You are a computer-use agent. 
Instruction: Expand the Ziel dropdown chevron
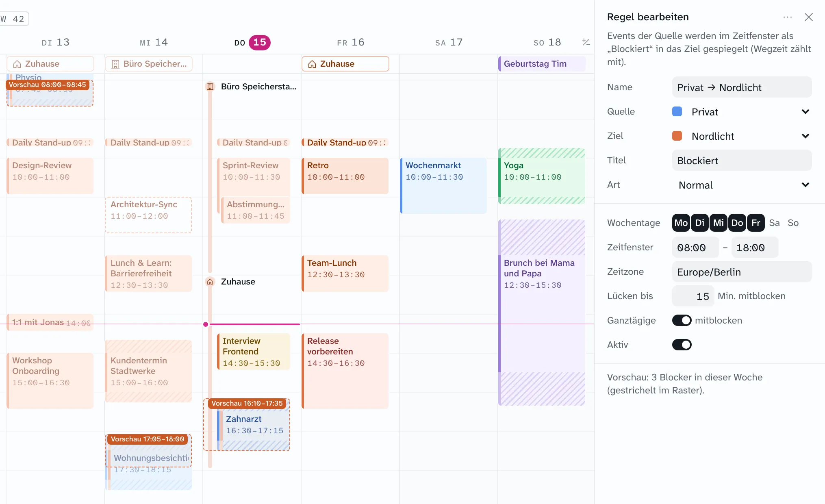tap(805, 136)
